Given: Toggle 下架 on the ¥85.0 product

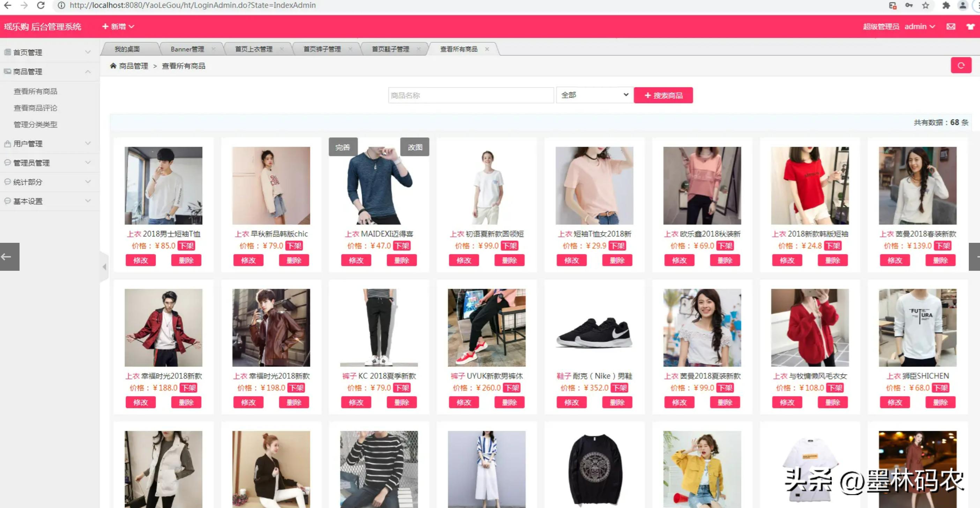Looking at the screenshot, I should pos(186,246).
